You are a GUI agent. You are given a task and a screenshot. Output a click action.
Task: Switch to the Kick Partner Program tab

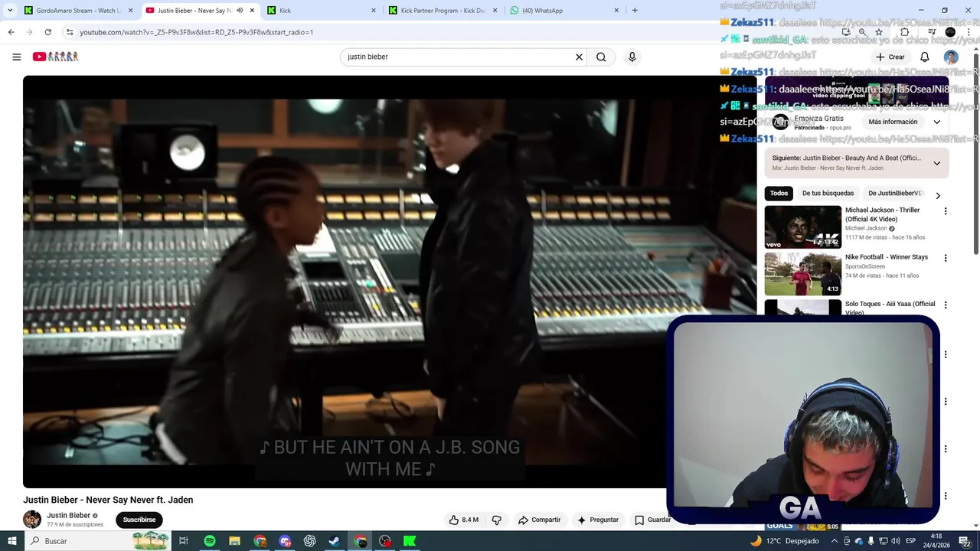pos(443,11)
